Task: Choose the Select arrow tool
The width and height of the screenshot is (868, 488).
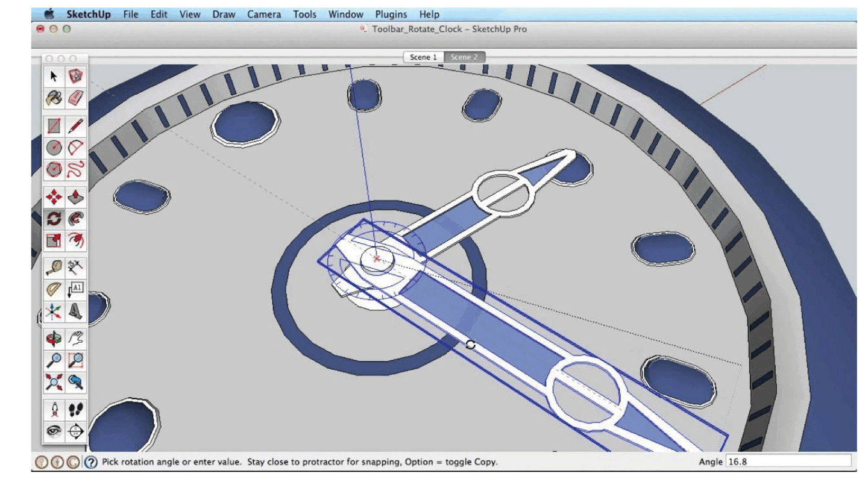Action: (x=54, y=76)
